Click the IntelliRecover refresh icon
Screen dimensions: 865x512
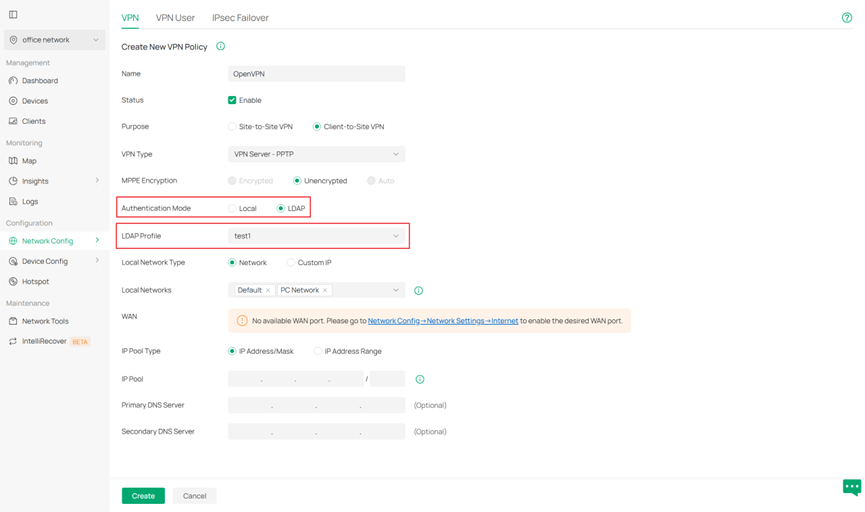(x=13, y=342)
